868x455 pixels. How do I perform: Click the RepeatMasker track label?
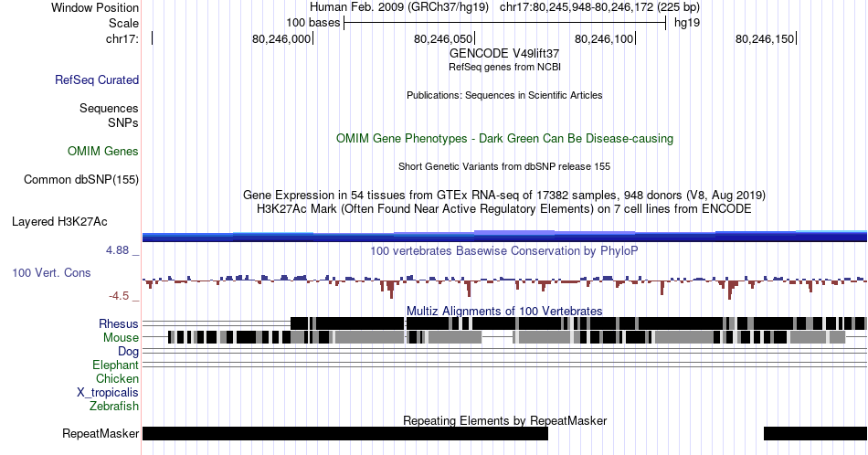[x=101, y=433]
